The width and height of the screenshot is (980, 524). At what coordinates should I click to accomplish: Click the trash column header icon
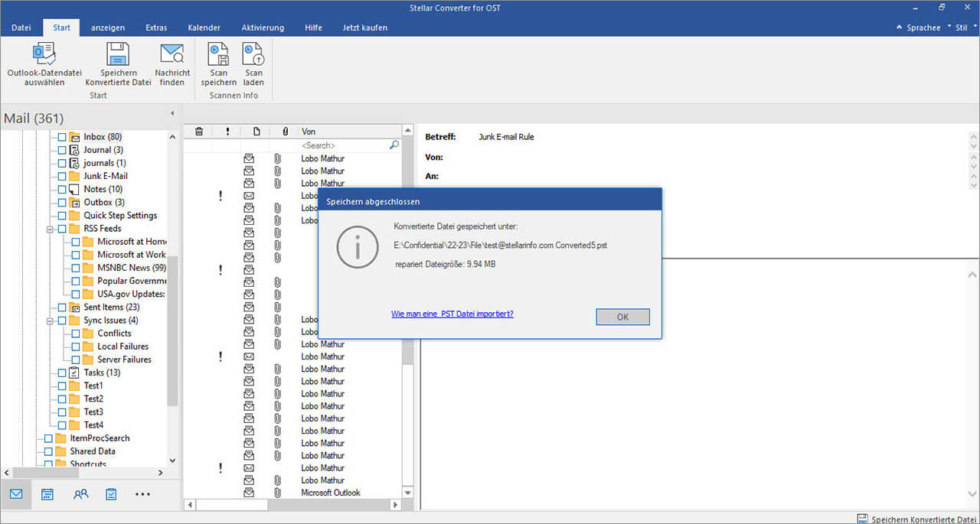199,132
